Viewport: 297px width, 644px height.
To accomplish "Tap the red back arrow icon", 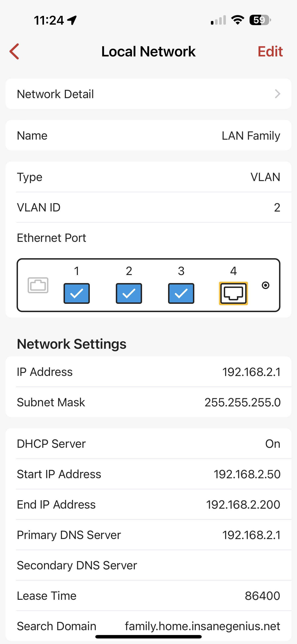I will [15, 52].
